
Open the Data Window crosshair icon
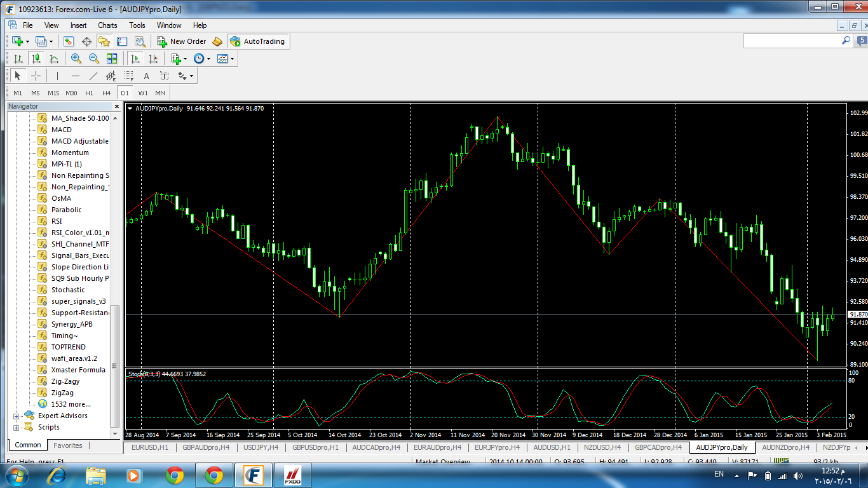pos(86,41)
